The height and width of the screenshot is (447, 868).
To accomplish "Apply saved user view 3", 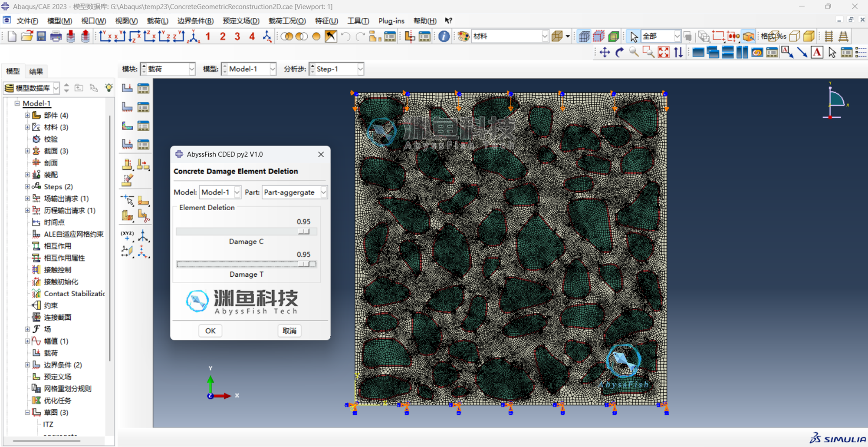I will [237, 36].
